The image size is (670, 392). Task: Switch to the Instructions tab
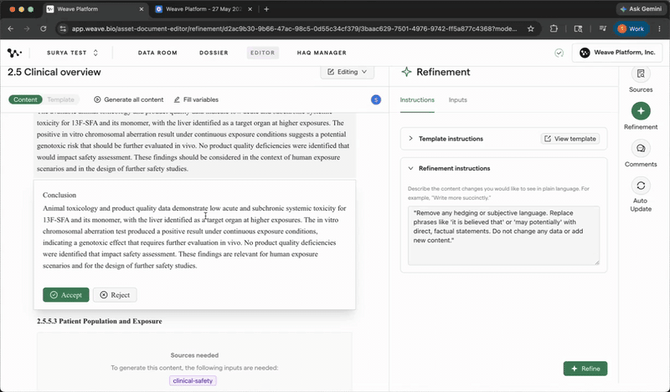pos(417,100)
